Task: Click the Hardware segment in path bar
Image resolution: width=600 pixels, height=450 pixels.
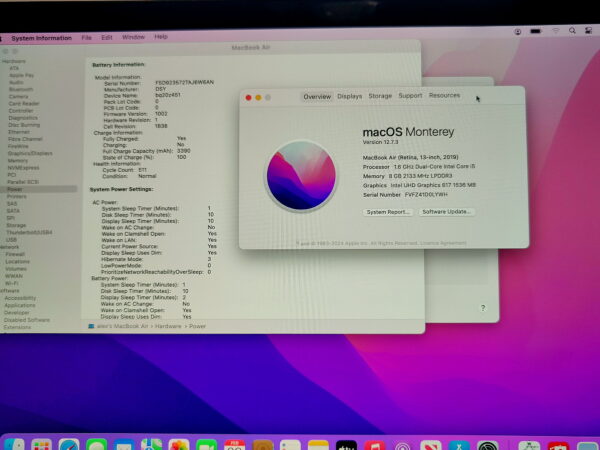Action: (x=168, y=326)
